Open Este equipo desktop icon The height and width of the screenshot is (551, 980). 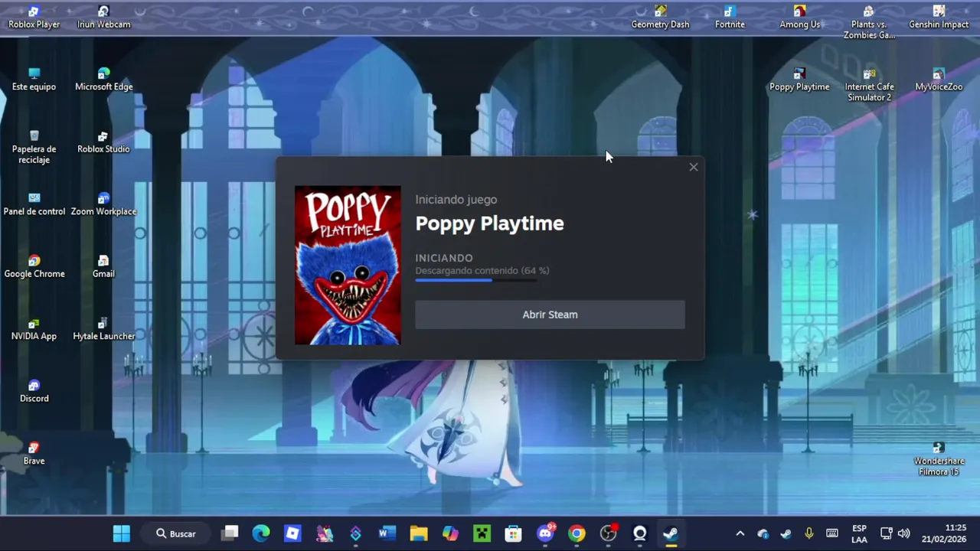[x=34, y=80]
